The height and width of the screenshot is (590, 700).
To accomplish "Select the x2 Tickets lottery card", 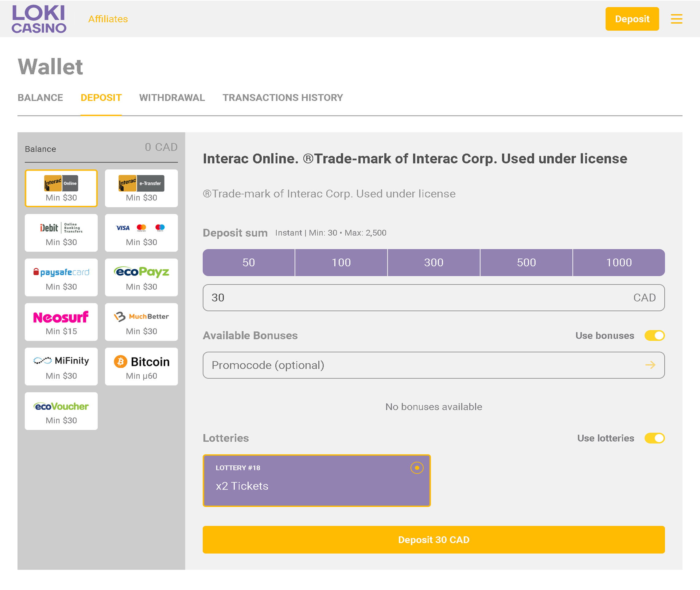I will [317, 481].
